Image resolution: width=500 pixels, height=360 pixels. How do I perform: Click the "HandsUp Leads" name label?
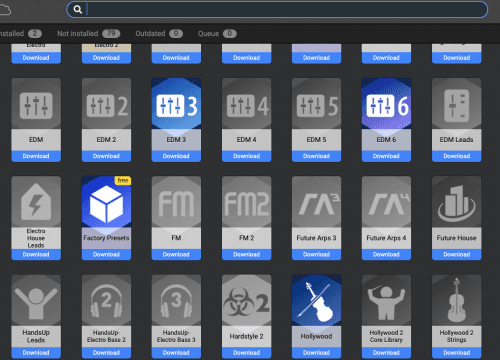pyautogui.click(x=36, y=336)
